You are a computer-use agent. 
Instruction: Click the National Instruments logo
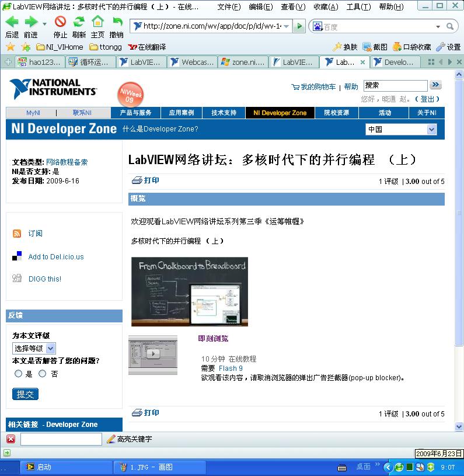53,88
